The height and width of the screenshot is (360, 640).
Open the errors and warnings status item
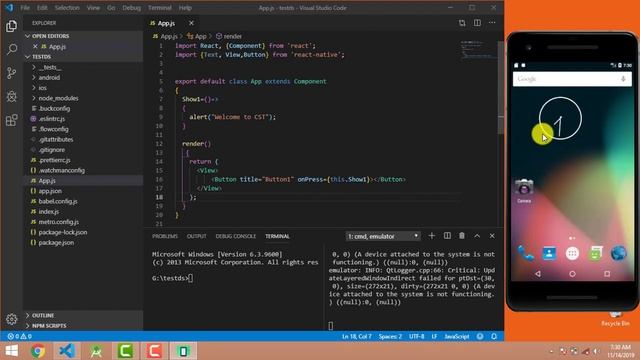[20, 336]
